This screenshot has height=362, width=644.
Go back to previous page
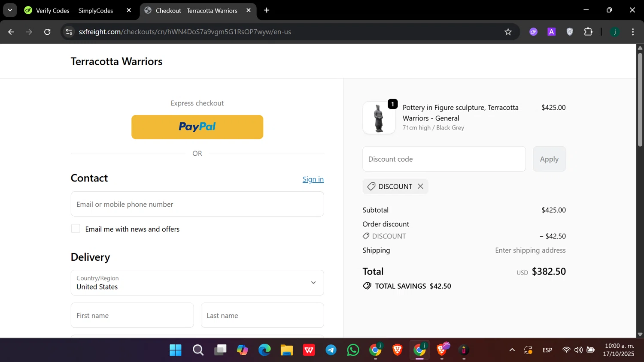[x=11, y=32]
